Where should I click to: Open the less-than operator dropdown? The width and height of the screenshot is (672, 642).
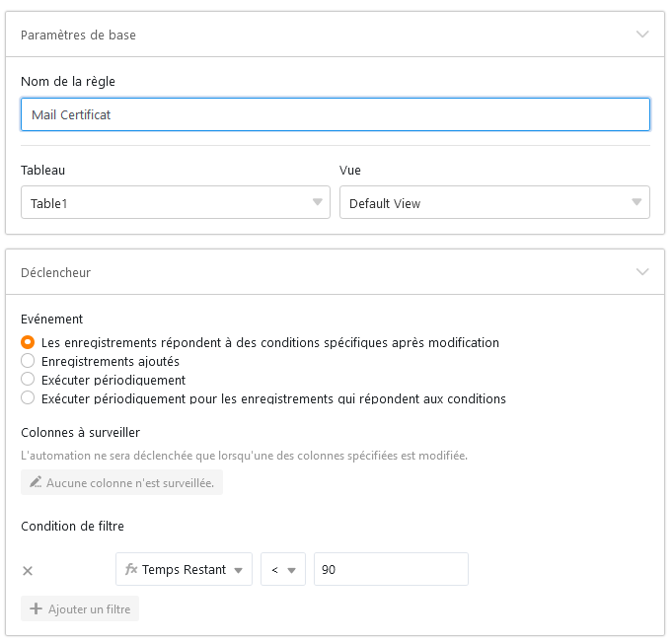[x=283, y=570]
